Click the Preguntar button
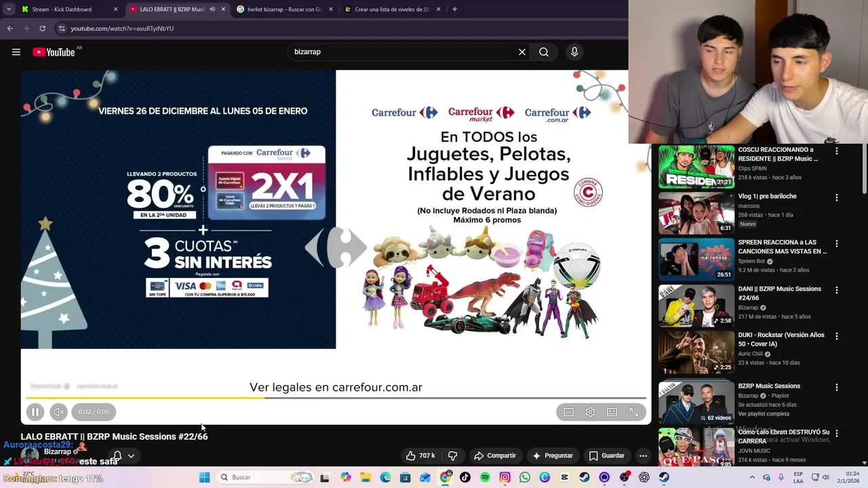The height and width of the screenshot is (488, 868). pos(553,455)
